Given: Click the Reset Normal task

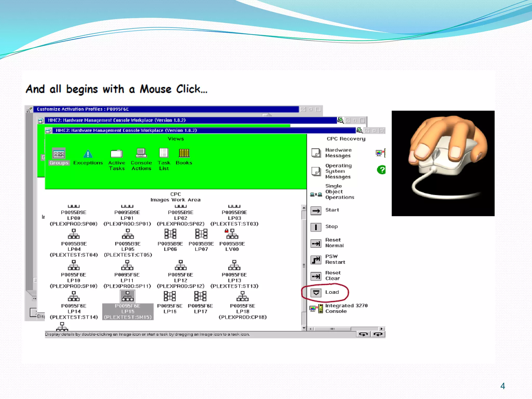Looking at the screenshot, I should (x=316, y=243).
